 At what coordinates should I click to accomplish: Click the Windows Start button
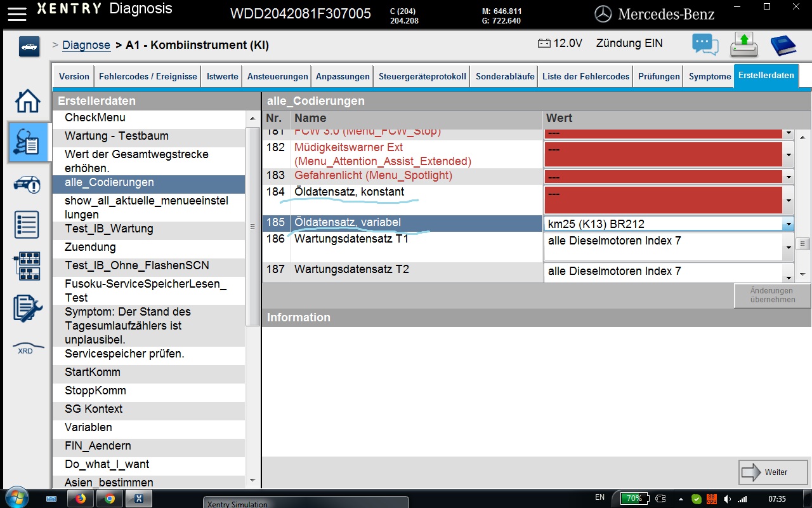pyautogui.click(x=17, y=498)
